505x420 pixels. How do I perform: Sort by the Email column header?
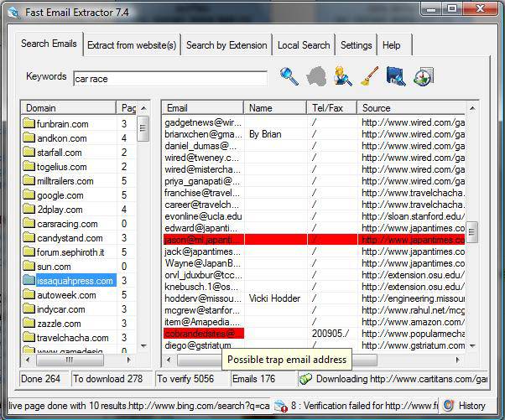pyautogui.click(x=202, y=108)
